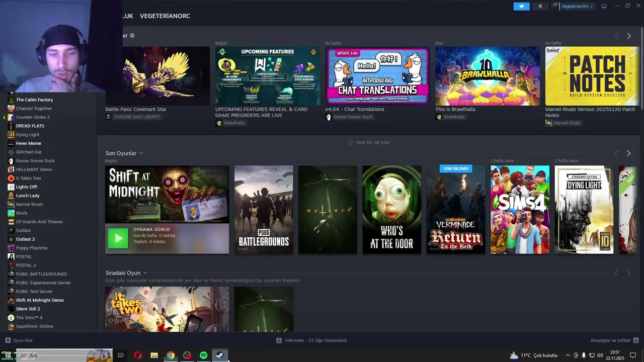Open the VegeterianOrc account dropdown
The image size is (644, 362).
pos(573,7)
